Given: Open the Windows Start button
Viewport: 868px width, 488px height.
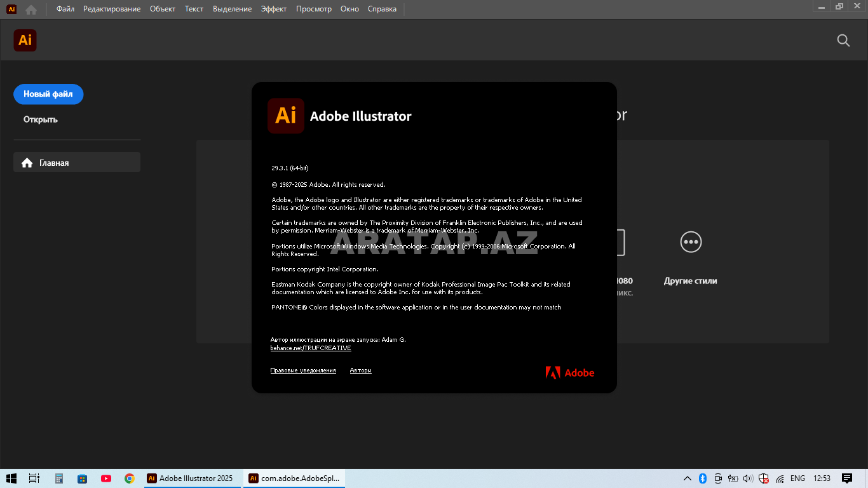Looking at the screenshot, I should [11, 478].
